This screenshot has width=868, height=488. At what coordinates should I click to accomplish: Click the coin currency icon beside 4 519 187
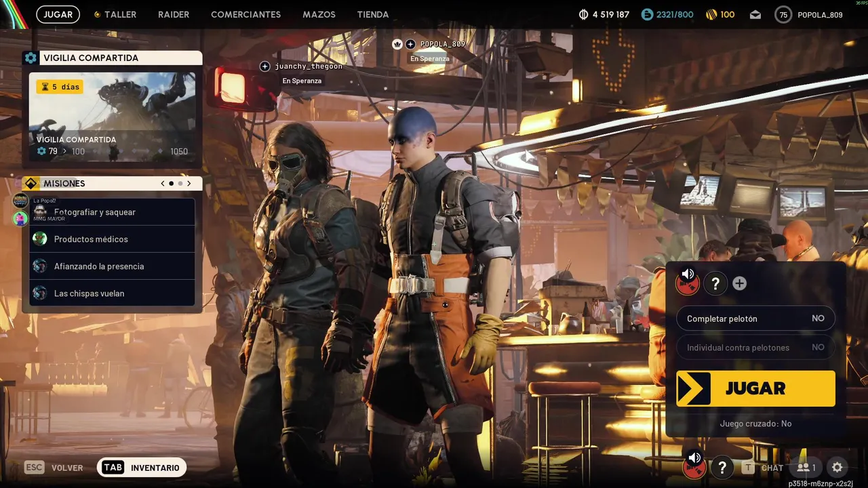584,14
